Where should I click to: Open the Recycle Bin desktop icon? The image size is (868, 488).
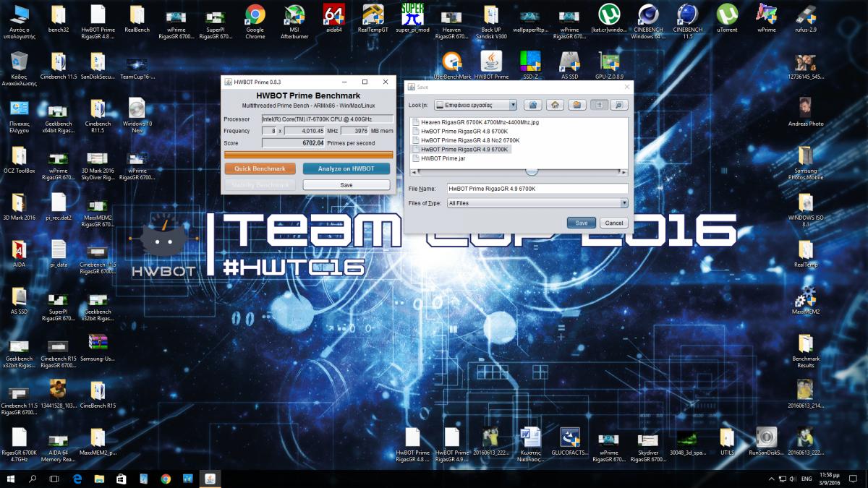[19, 68]
